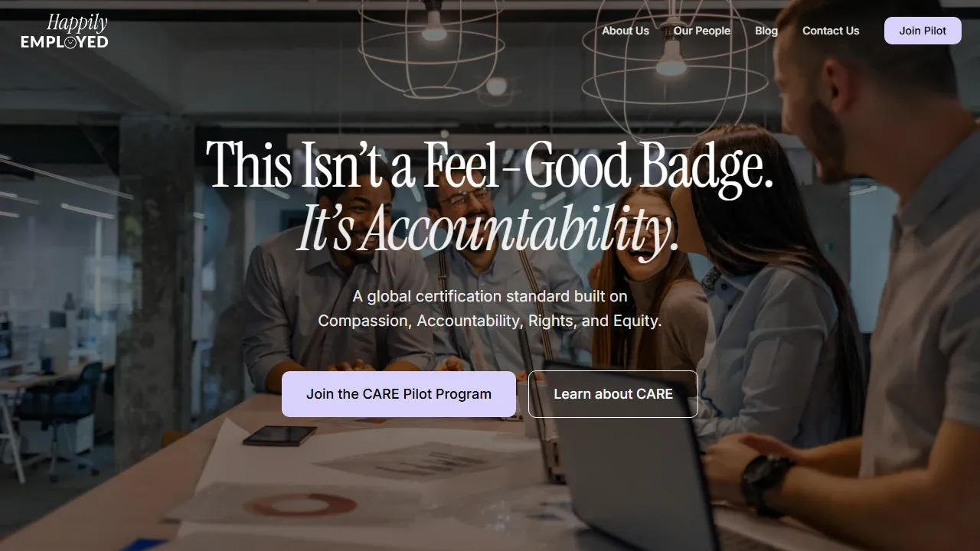Select the It's Accountability italic text

tap(489, 228)
